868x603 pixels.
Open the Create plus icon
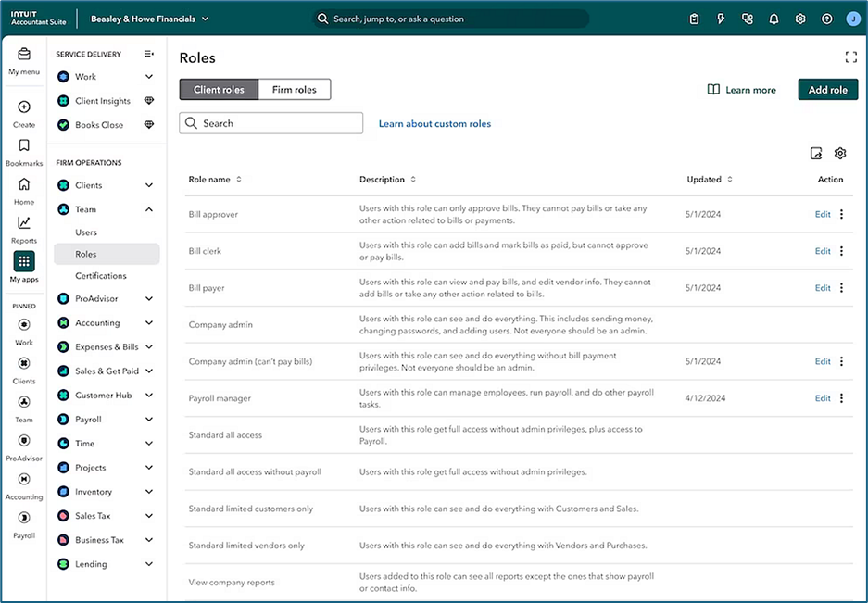click(24, 107)
